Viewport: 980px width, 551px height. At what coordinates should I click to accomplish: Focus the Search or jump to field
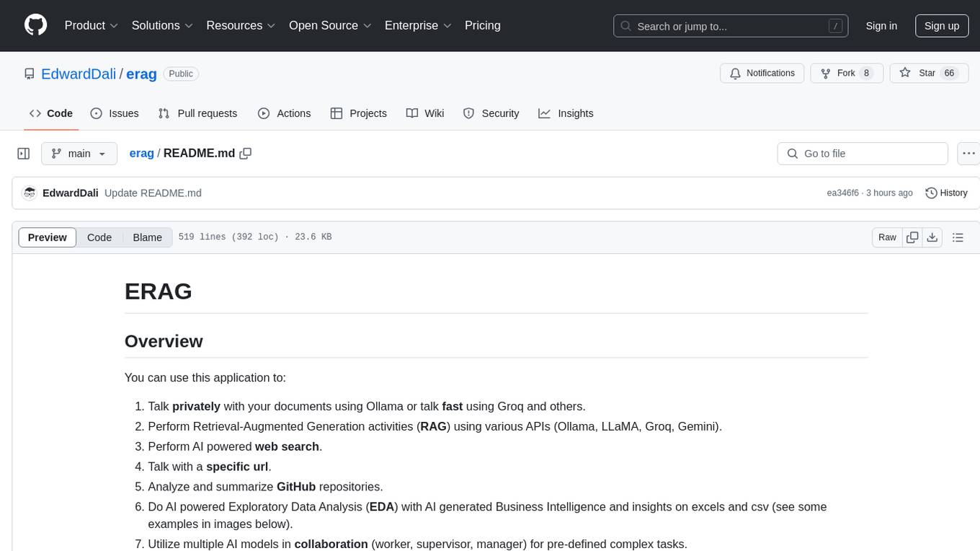731,26
